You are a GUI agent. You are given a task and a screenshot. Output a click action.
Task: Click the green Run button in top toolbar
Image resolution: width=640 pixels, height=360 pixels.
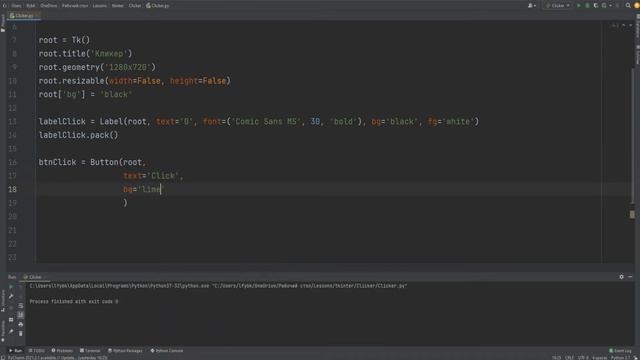(x=578, y=5)
